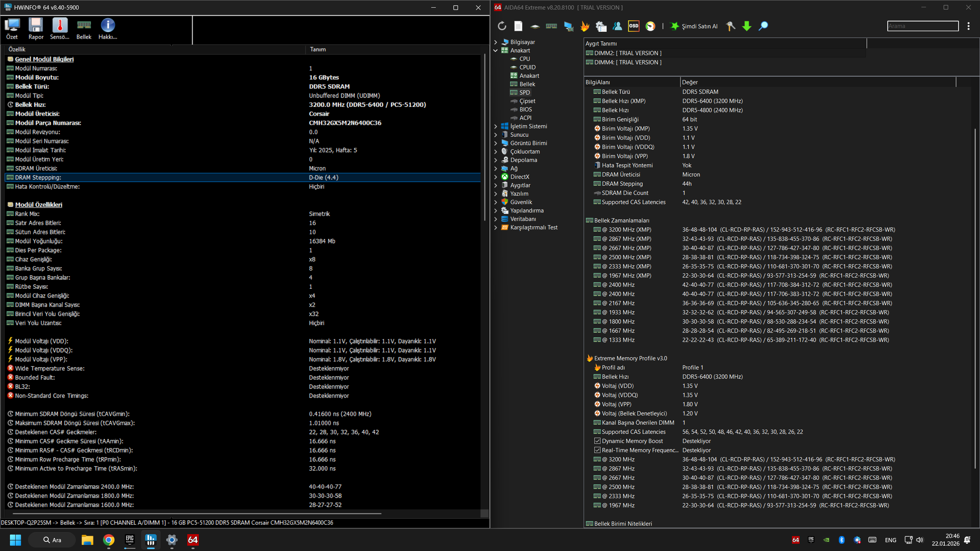Launch the flame stability test icon

585,26
